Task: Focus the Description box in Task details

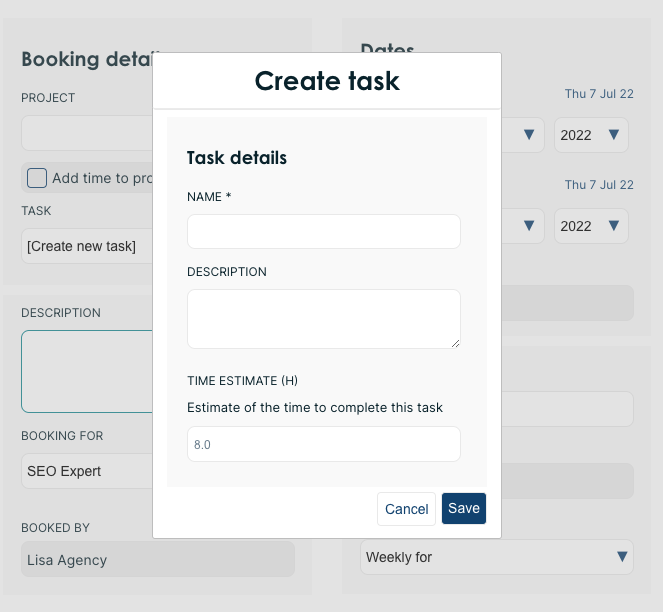Action: coord(323,318)
